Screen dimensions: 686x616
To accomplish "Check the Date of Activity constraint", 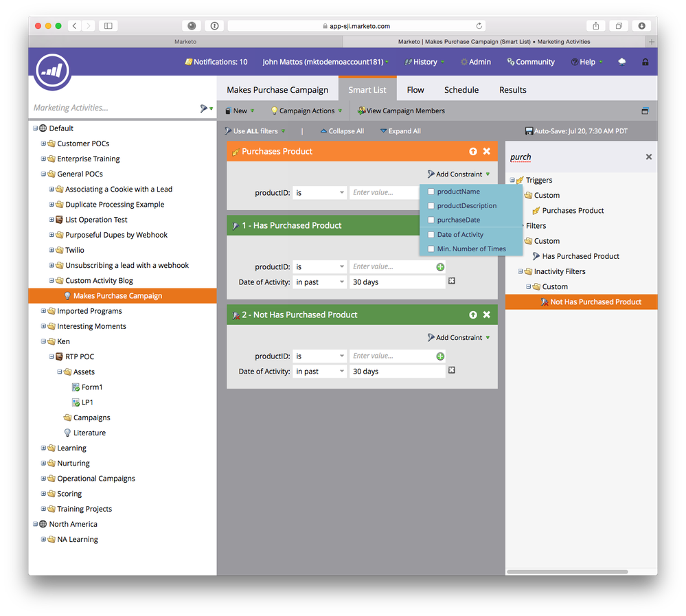I will pos(431,234).
